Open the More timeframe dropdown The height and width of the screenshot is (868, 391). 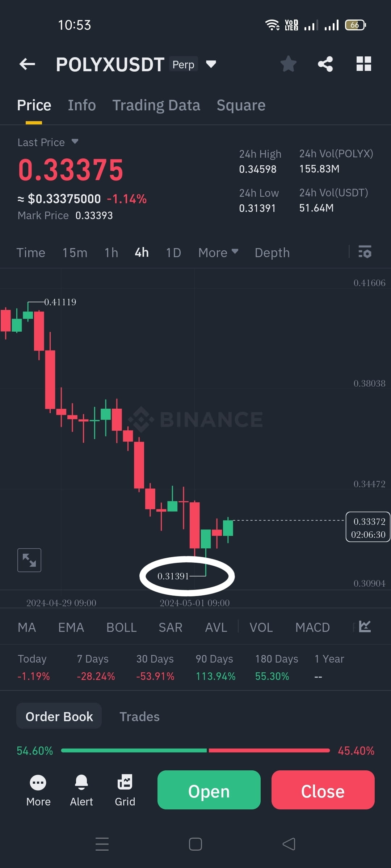[x=217, y=252]
